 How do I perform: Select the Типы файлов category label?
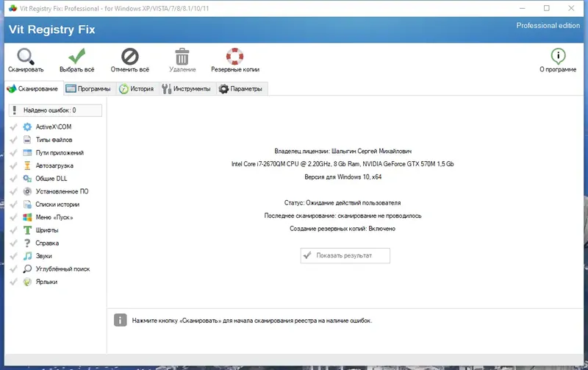click(x=54, y=140)
